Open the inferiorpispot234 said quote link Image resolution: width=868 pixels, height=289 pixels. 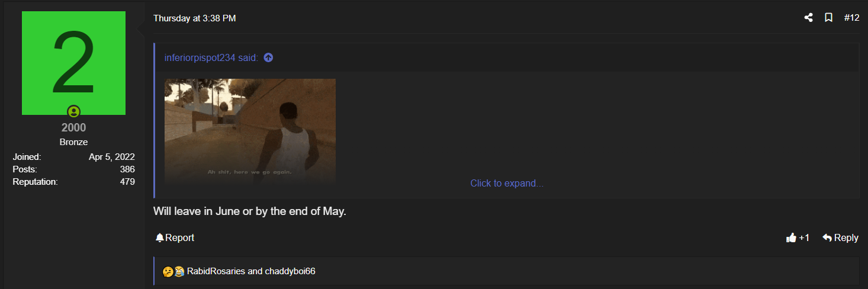[x=211, y=57]
